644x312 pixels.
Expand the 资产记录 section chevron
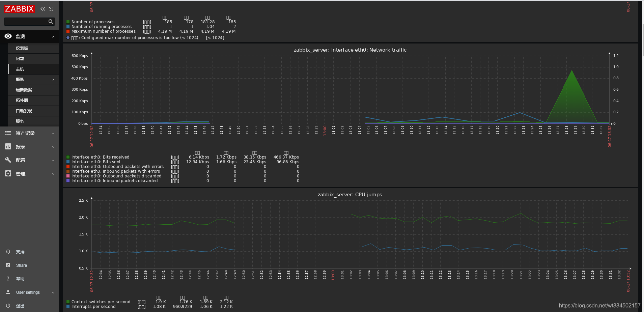coord(53,134)
